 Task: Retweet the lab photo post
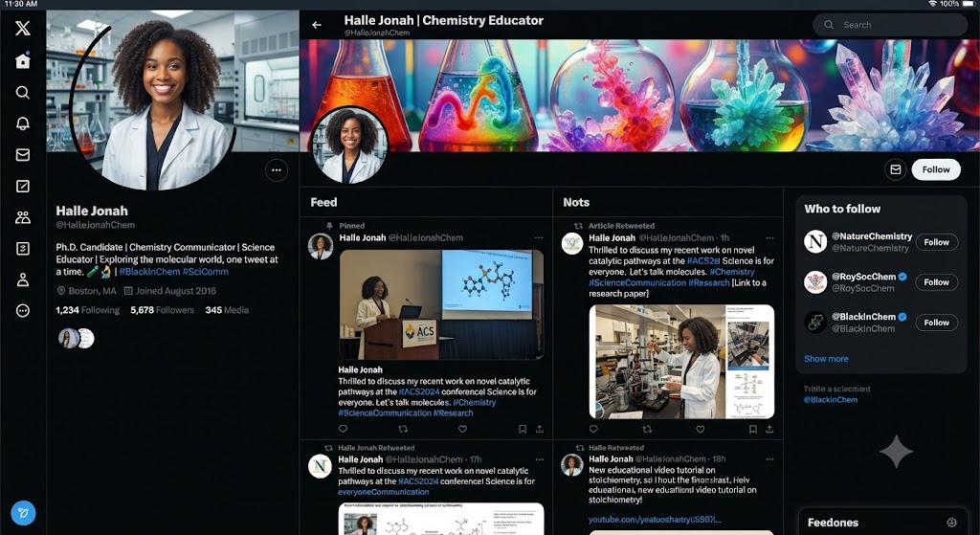(x=647, y=429)
